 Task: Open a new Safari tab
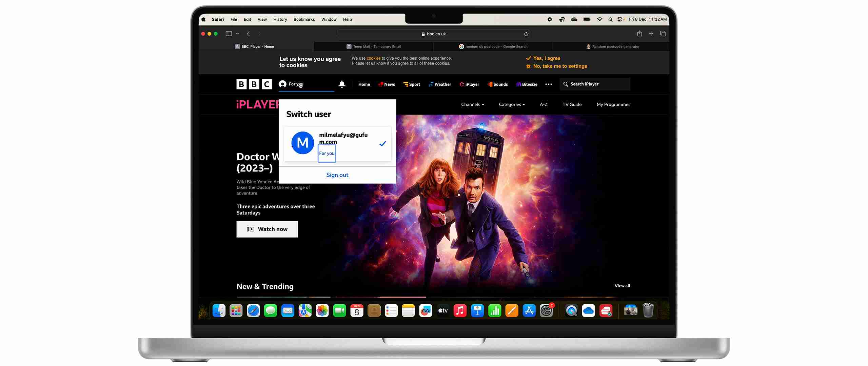tap(651, 34)
